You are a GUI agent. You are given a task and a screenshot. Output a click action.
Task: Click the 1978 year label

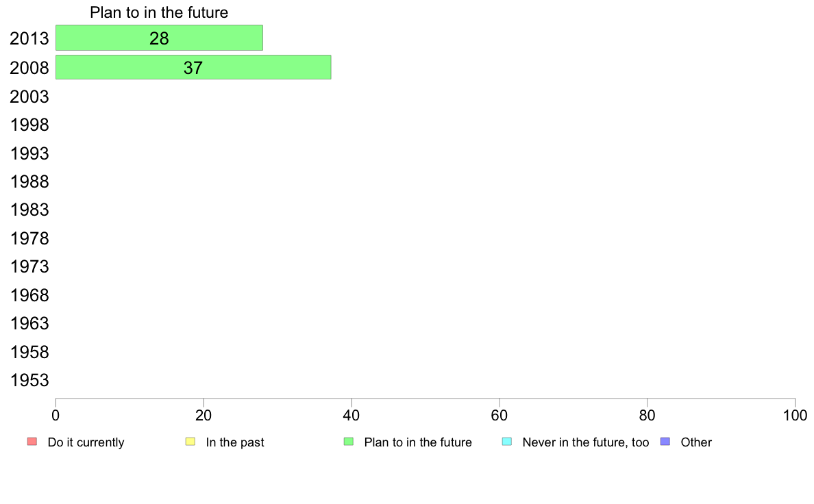29,239
